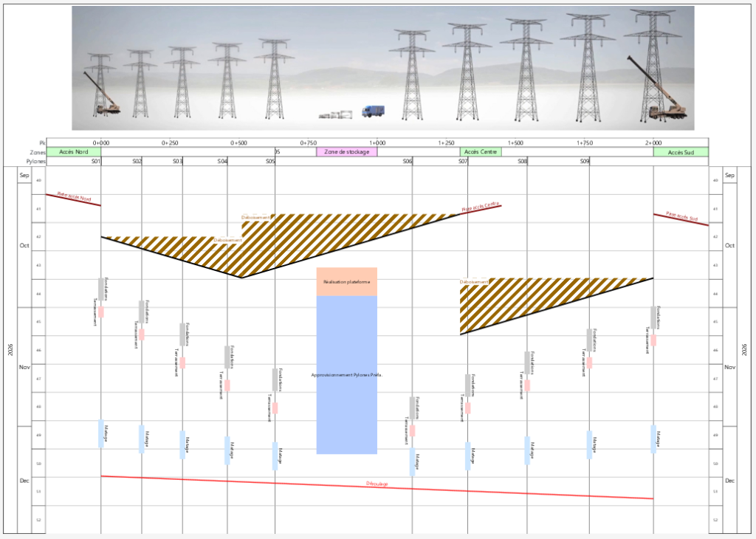Select the Piste accès Centre line
756x539 pixels.
point(481,209)
